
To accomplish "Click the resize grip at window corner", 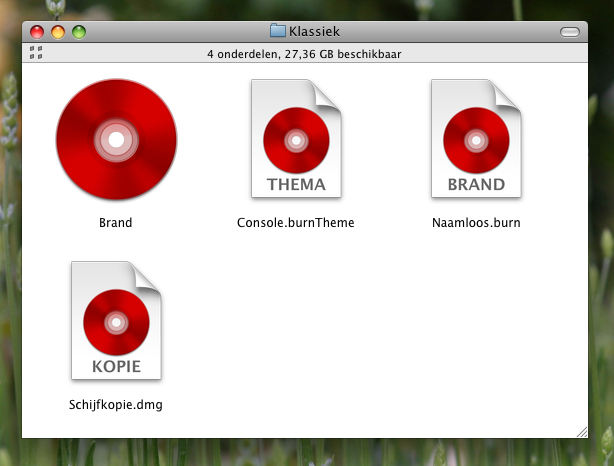I will [582, 432].
